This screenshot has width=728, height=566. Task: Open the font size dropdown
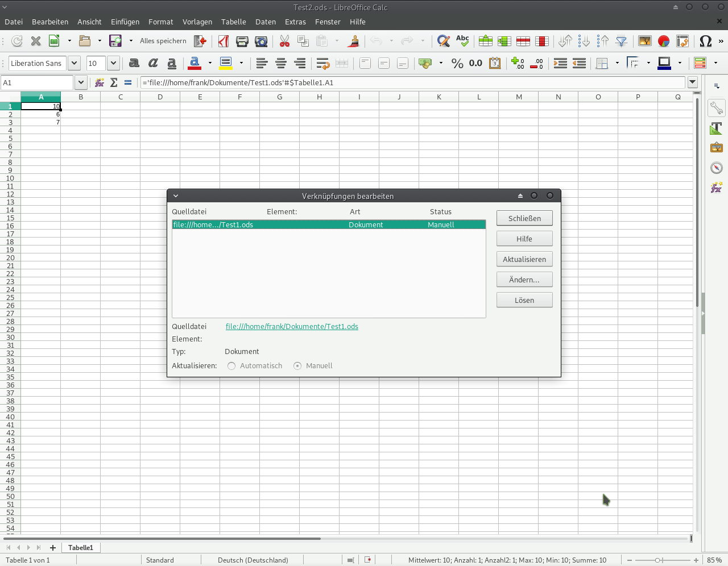point(113,63)
